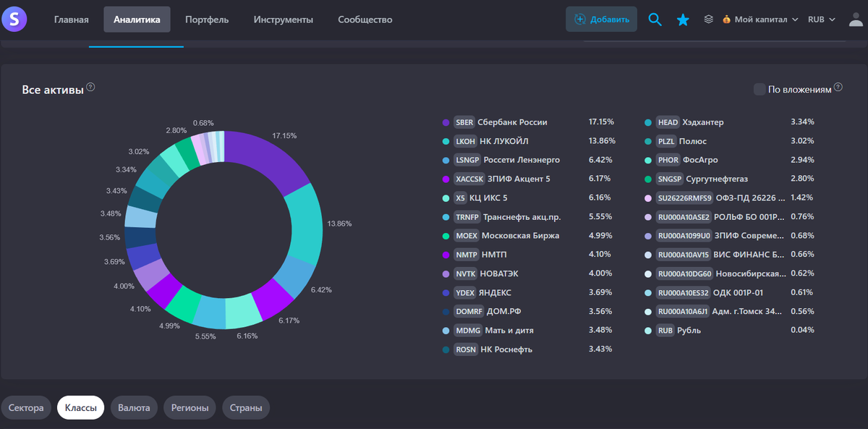The image size is (868, 429).
Task: Switch to the Регионы tab
Action: coord(190,407)
